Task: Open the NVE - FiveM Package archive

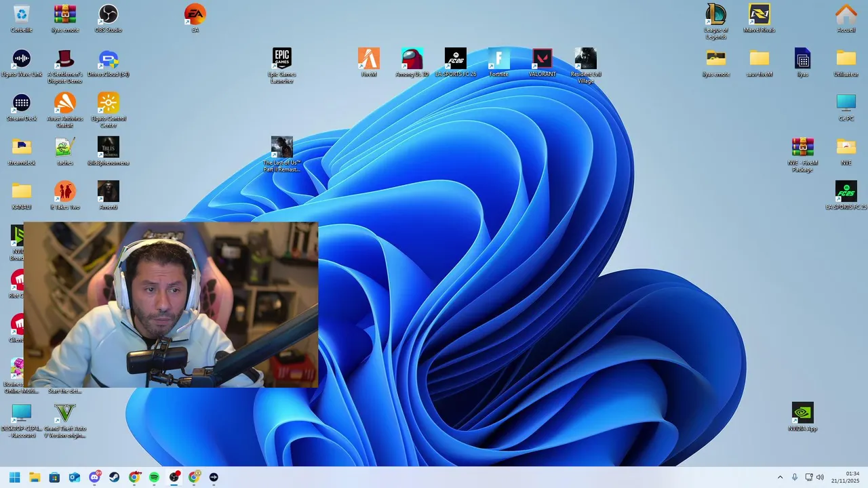Action: pyautogui.click(x=803, y=147)
